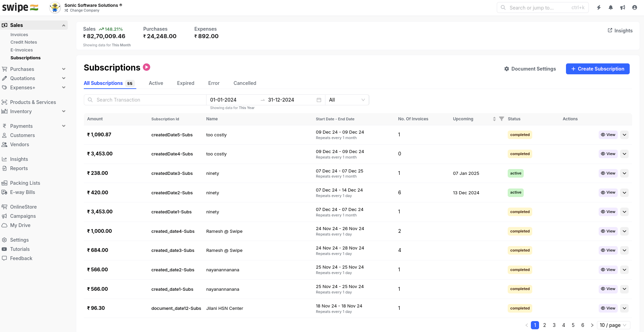Click the calendar icon in date range
Screen dimensions: 644x332
click(319, 100)
